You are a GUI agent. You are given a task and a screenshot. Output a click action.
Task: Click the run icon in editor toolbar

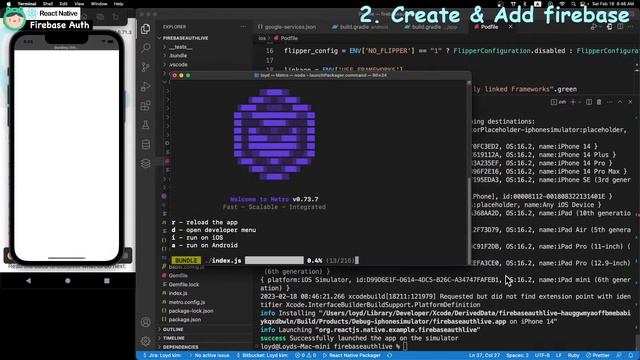(x=594, y=27)
